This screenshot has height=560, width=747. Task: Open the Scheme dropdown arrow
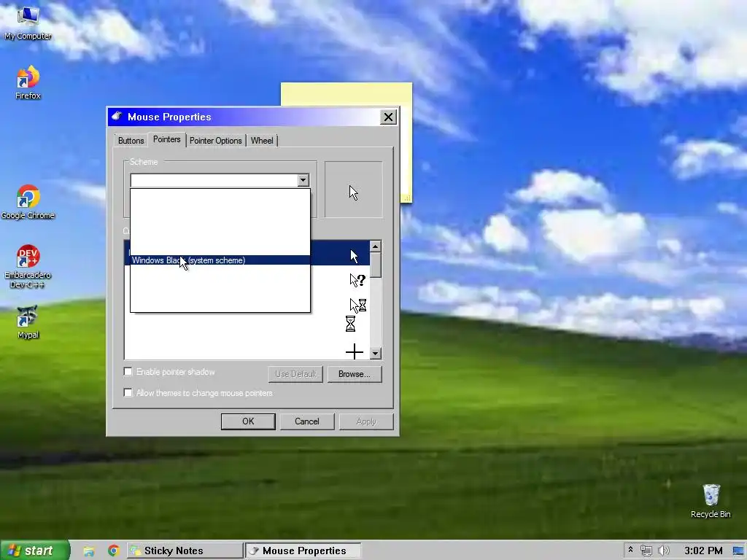[x=303, y=180]
